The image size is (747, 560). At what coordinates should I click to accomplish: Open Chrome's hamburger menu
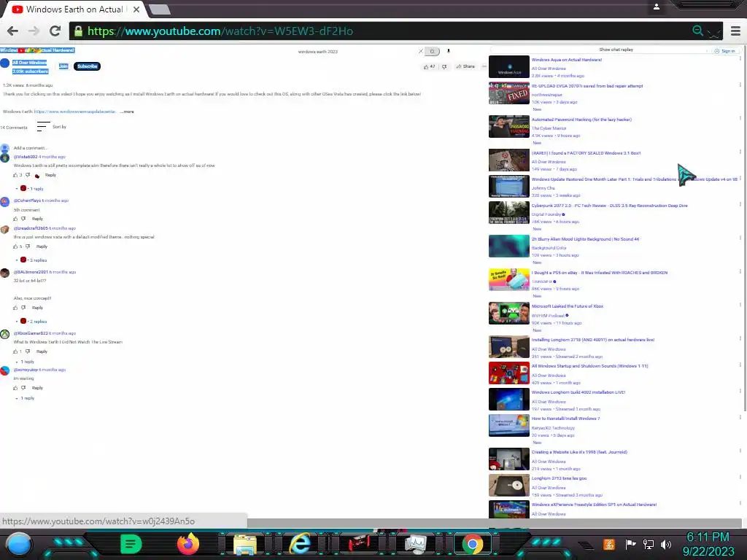[735, 31]
